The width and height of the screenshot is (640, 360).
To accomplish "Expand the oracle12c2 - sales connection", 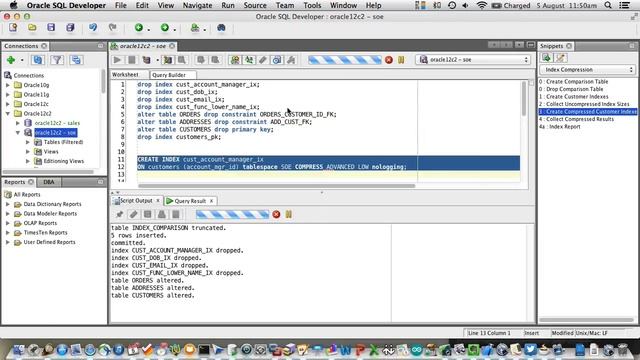I will pyautogui.click(x=18, y=123).
